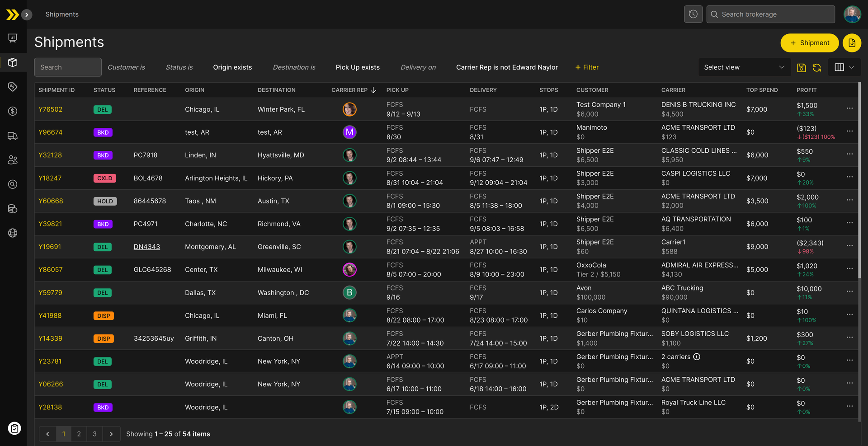Click the yellow document export button
This screenshot has height=446, width=868.
[x=852, y=43]
